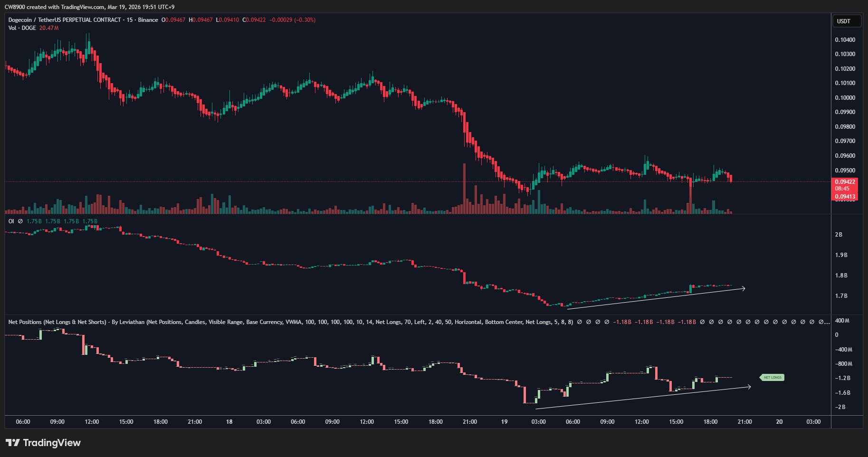Select the Net Positions By Leviathan legend
The width and height of the screenshot is (868, 457).
291,322
